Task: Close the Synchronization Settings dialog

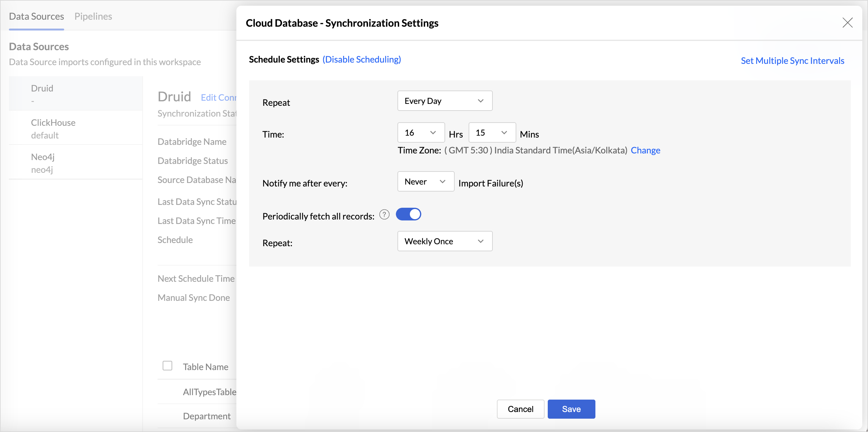Action: (x=847, y=23)
